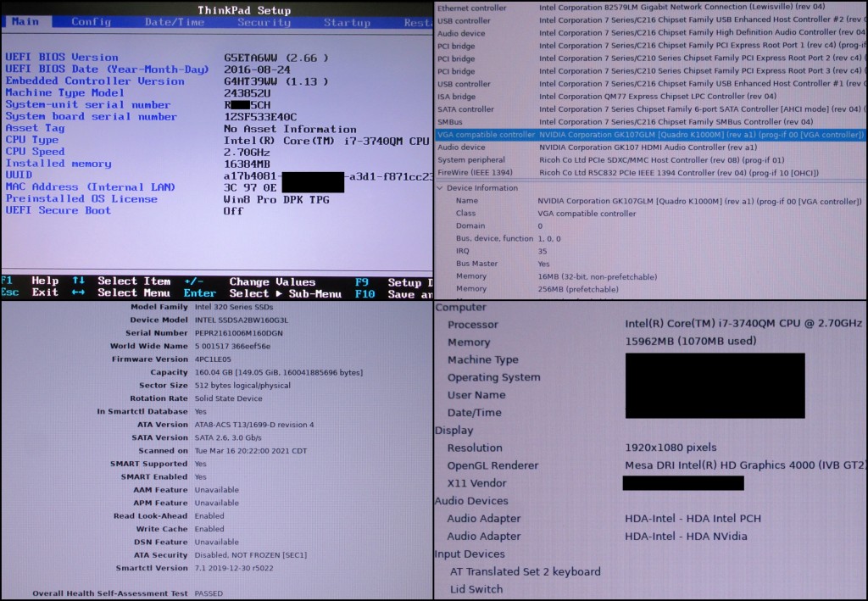The height and width of the screenshot is (601, 868).
Task: Click the IRQ value 35 in Device Information
Action: [x=542, y=251]
